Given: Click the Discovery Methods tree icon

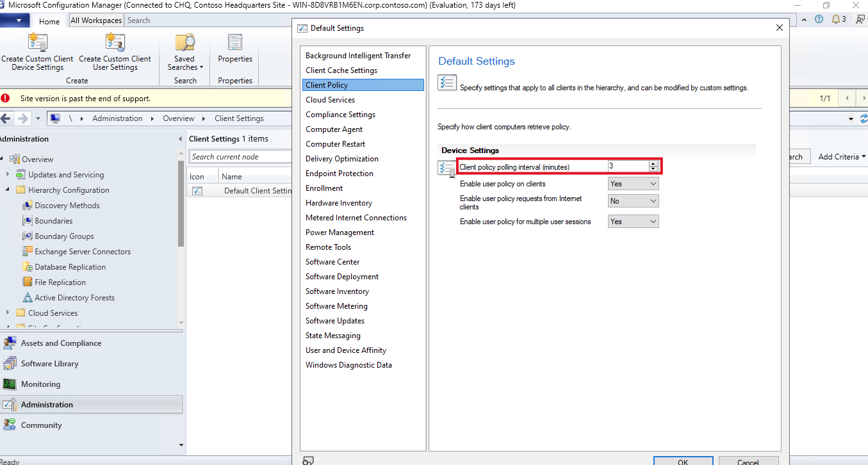Looking at the screenshot, I should click(28, 206).
